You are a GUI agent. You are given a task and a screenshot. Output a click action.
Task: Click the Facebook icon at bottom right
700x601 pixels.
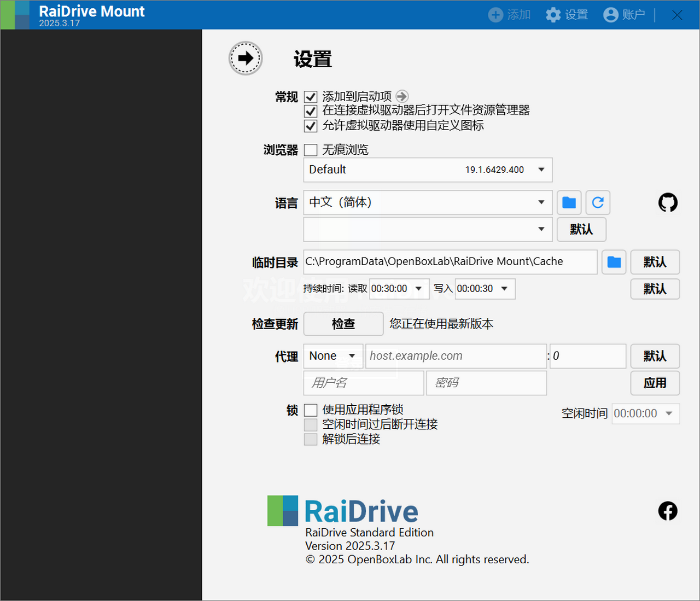(x=668, y=511)
